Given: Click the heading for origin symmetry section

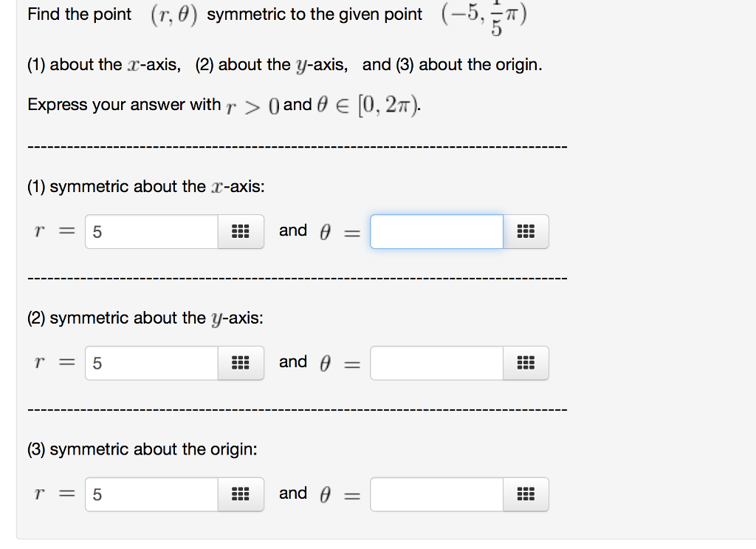Looking at the screenshot, I should pyautogui.click(x=133, y=449).
